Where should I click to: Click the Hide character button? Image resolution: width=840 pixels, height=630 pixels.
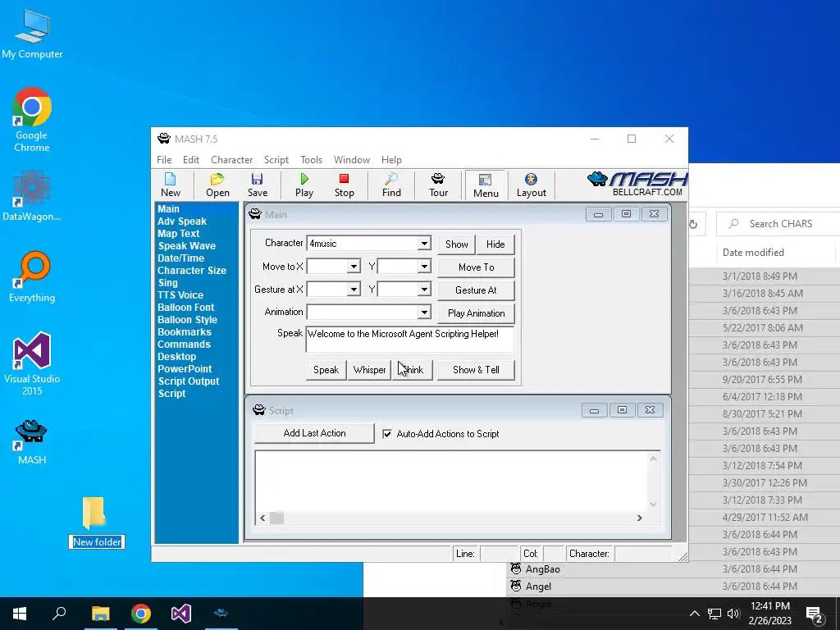pos(495,244)
